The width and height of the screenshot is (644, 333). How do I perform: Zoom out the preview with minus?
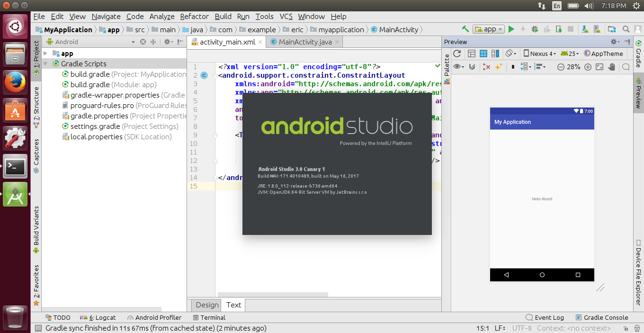[561, 67]
